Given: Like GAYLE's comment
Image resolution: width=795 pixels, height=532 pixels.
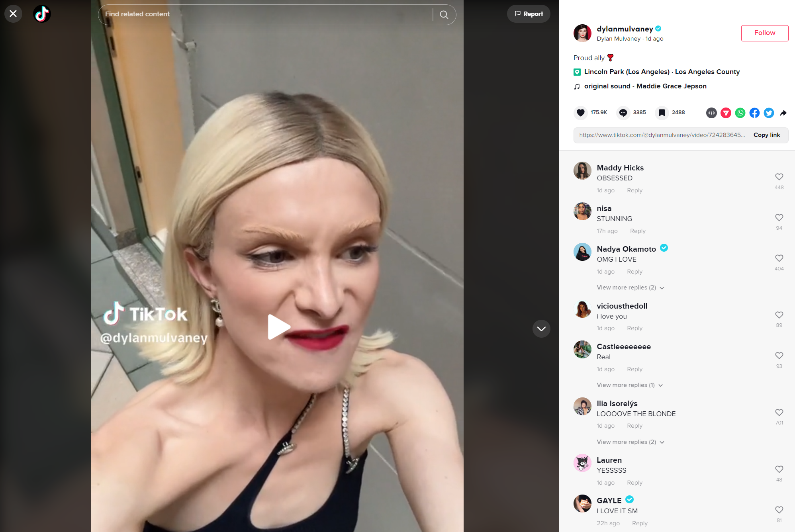Looking at the screenshot, I should [x=779, y=510].
